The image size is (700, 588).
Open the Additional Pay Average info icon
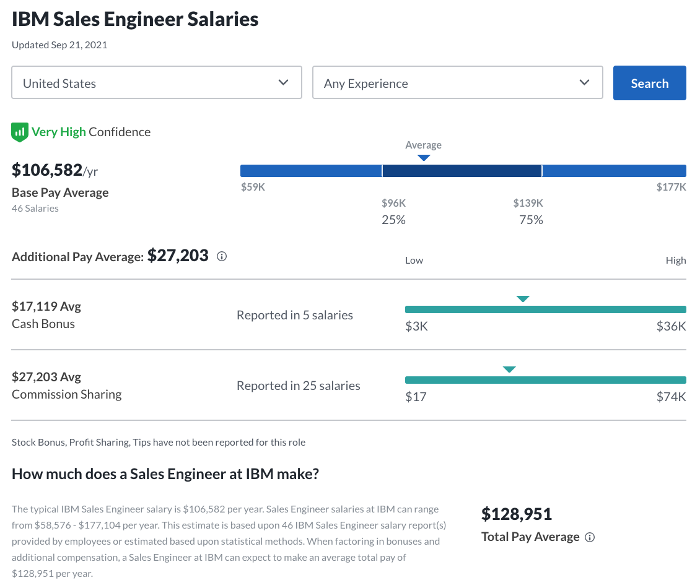(222, 256)
